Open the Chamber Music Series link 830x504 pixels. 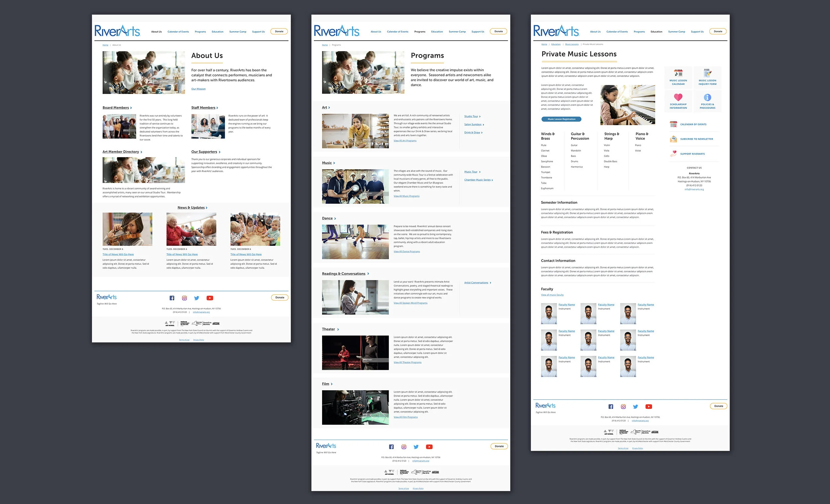(x=477, y=180)
